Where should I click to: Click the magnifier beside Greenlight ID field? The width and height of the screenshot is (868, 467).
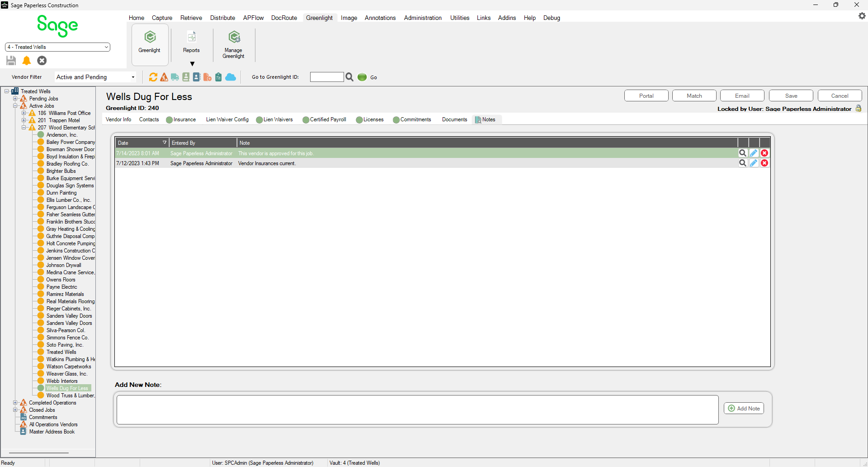pyautogui.click(x=349, y=77)
